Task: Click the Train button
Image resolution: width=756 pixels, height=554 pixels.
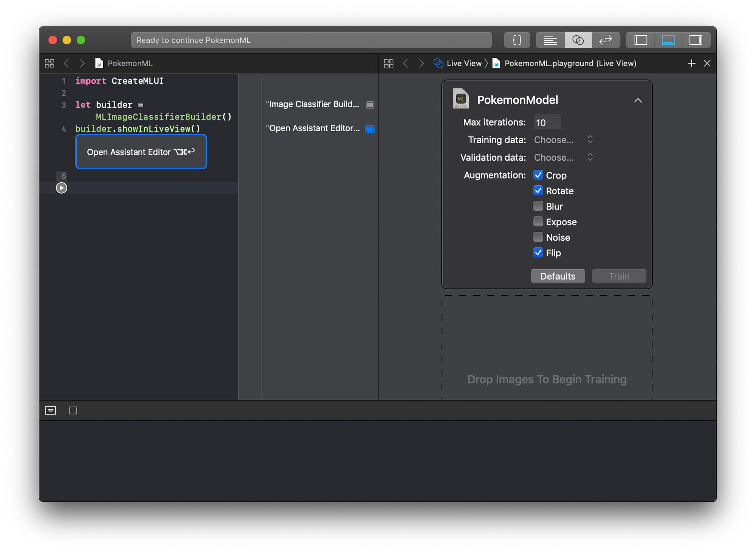Action: click(x=619, y=276)
